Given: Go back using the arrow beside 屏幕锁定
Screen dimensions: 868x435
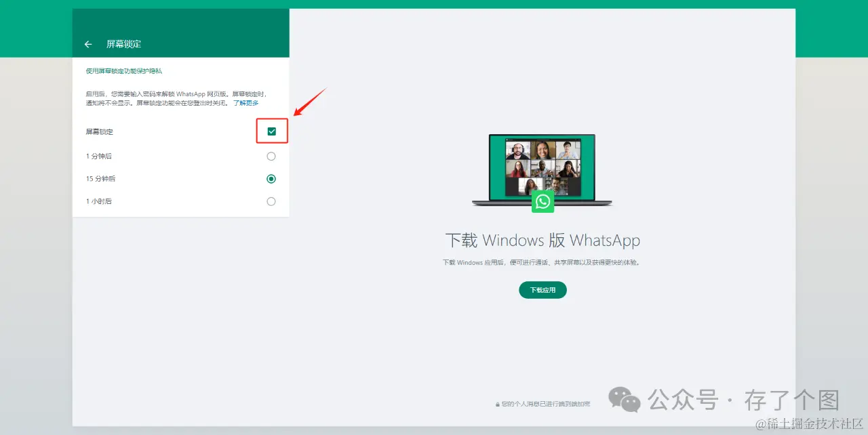Looking at the screenshot, I should point(88,44).
